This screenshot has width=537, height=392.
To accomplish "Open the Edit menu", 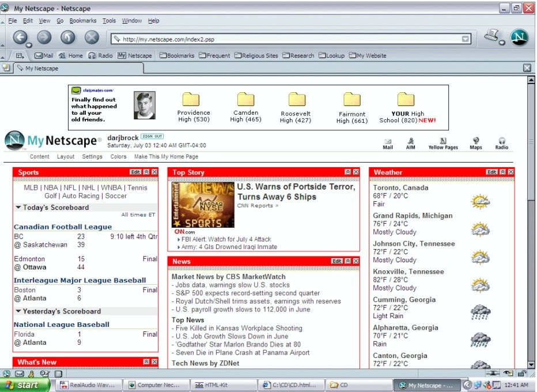I will coord(28,21).
